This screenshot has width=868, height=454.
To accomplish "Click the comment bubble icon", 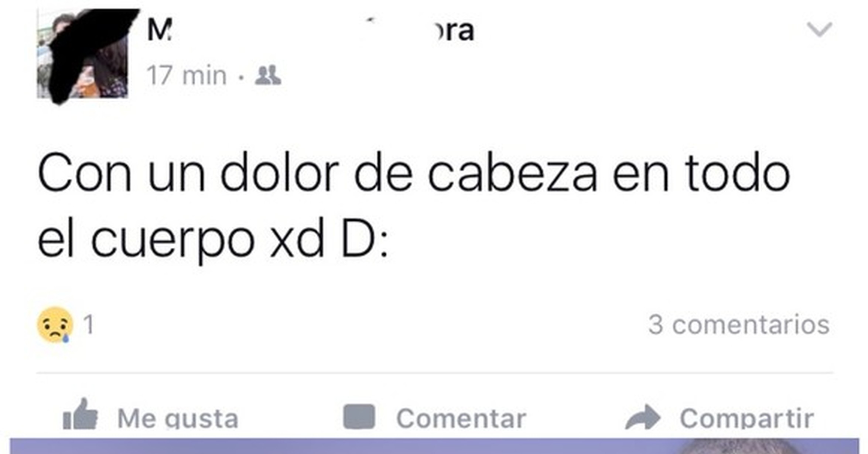I will pos(359,417).
